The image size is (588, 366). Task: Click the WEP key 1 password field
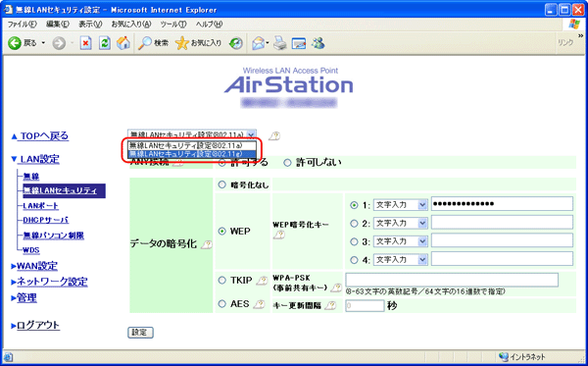(x=502, y=204)
